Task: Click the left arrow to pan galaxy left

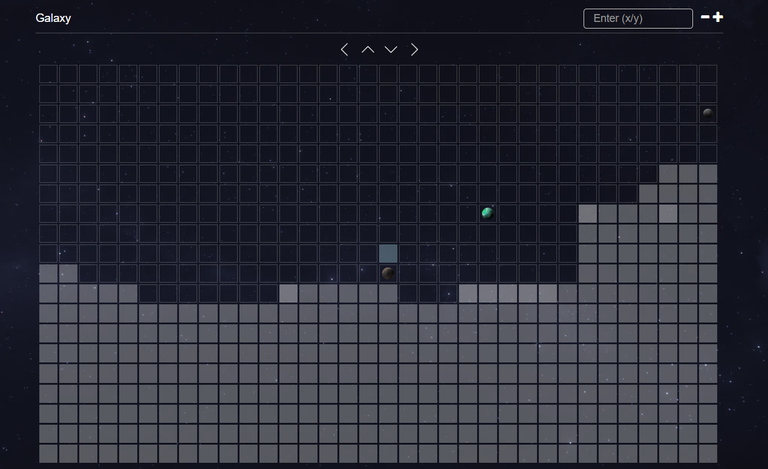Action: (344, 49)
